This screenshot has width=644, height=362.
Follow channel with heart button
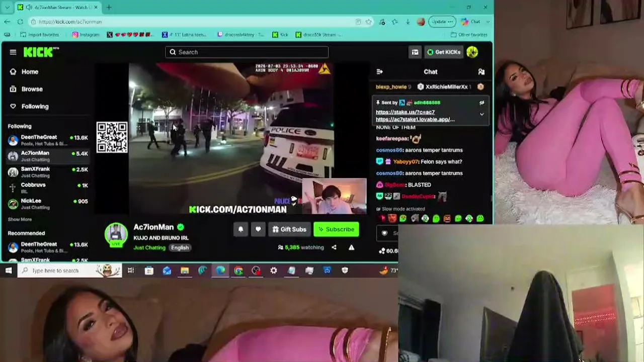pos(258,229)
